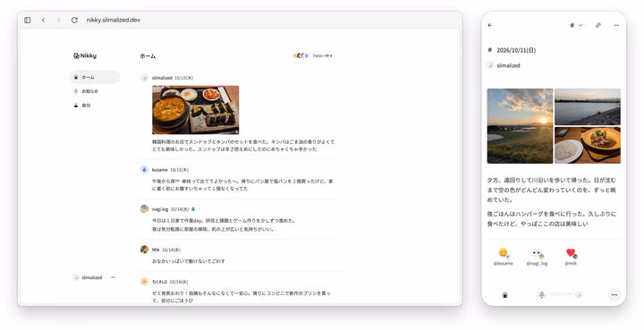Screen dimensions: 644x330
Task: Click the slimalized username in the feed
Action: click(x=162, y=78)
